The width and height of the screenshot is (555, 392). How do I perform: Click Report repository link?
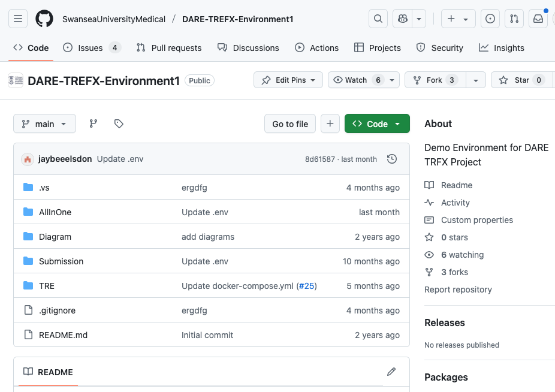pyautogui.click(x=458, y=290)
